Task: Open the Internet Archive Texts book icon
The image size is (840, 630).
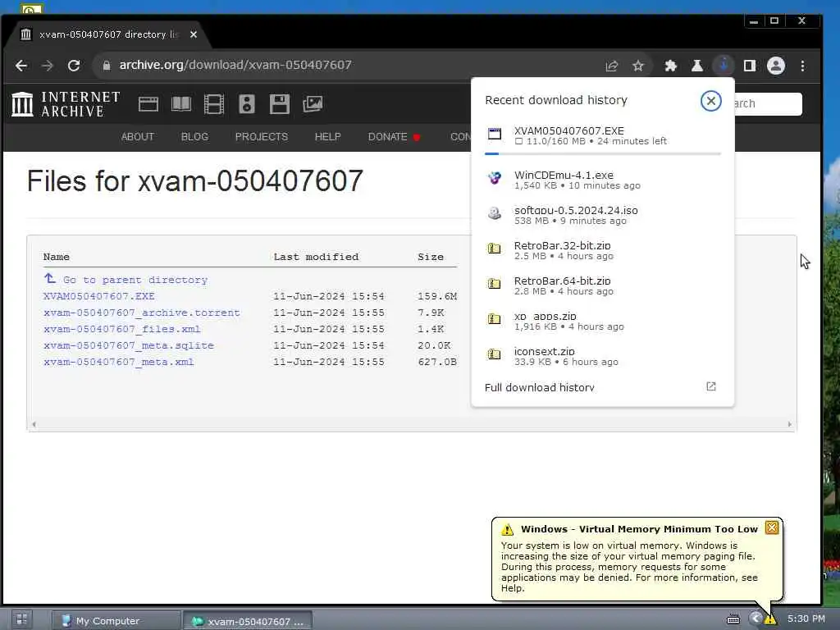Action: (181, 104)
